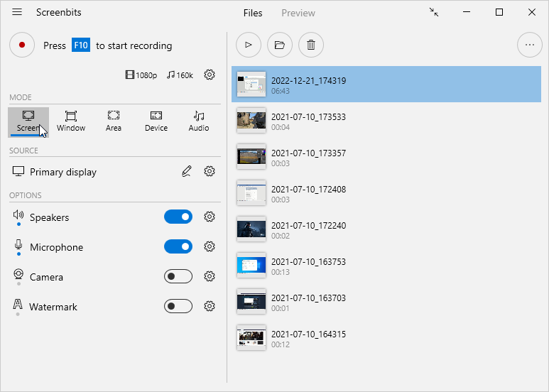Image resolution: width=549 pixels, height=392 pixels.
Task: Open Speakers settings gear
Action: pos(210,217)
